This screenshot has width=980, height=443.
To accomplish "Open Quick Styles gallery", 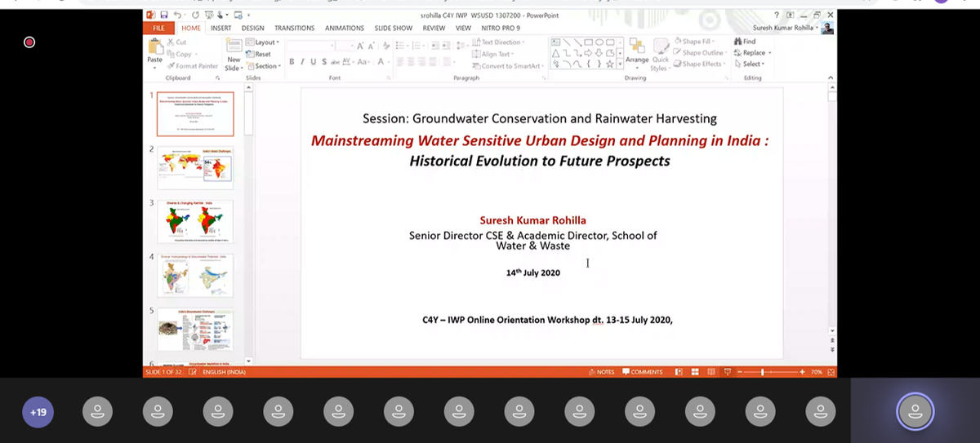I will [x=660, y=54].
